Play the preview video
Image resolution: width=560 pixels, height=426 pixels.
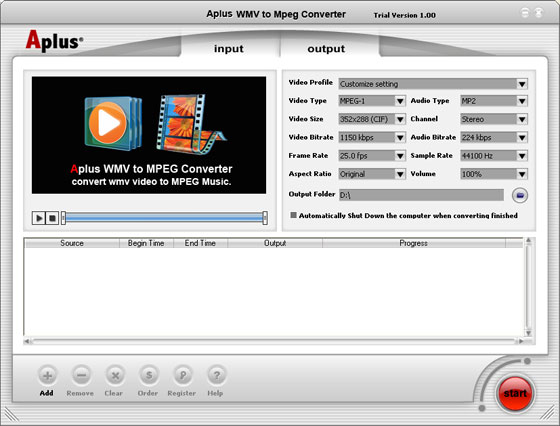point(39,218)
